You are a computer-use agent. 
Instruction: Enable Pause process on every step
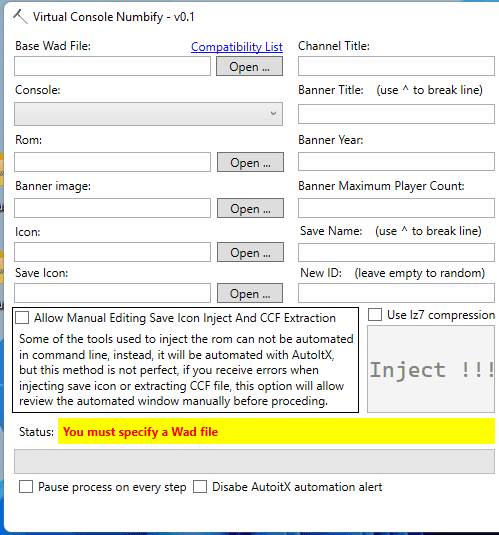[26, 487]
